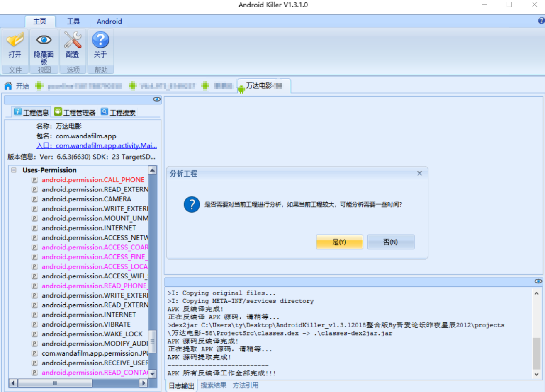Screen dimensions: 545x392
Task: Decline analysis by clicking 否(N)
Action: 390,242
